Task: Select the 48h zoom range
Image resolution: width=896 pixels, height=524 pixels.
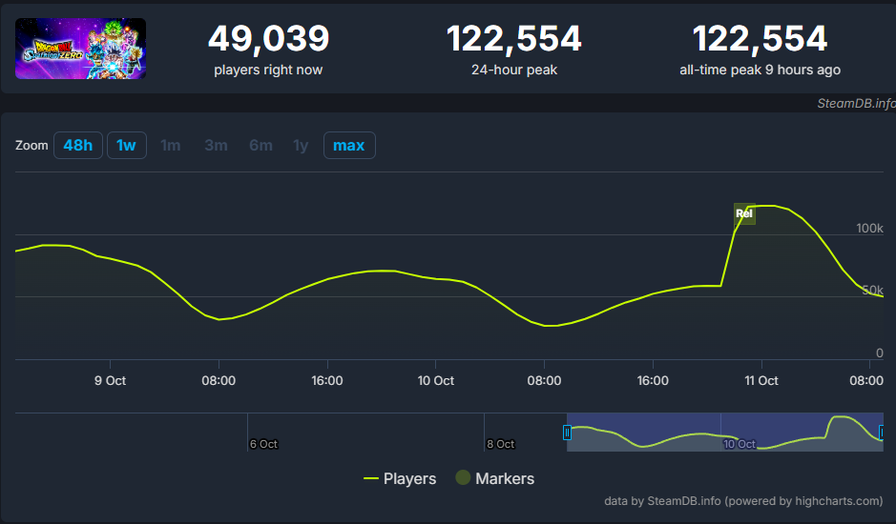Action: click(x=78, y=145)
